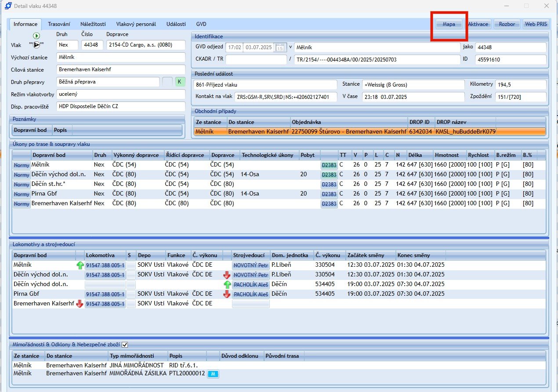The height and width of the screenshot is (392, 558).
Task: Click the Normy button for Pirna Gbf
Action: point(21,194)
